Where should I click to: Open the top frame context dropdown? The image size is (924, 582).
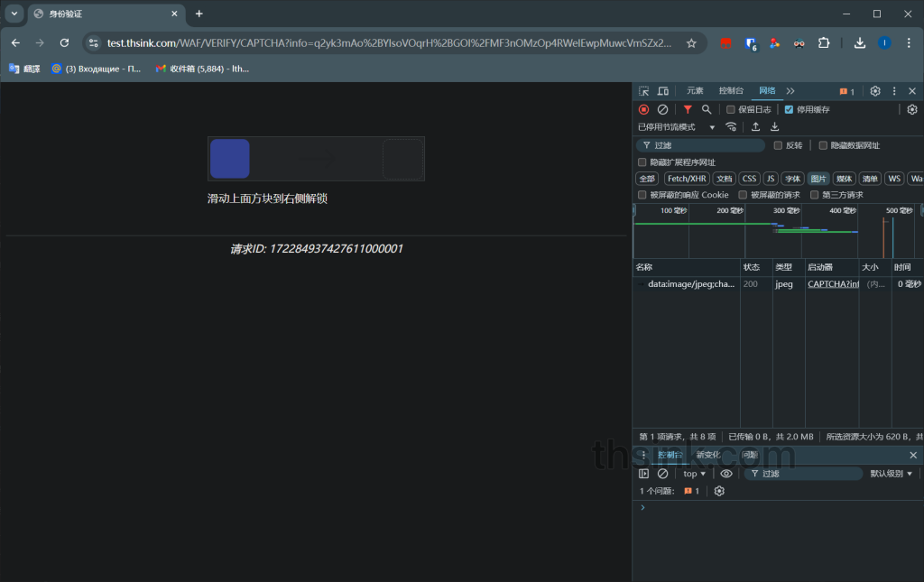click(x=693, y=473)
